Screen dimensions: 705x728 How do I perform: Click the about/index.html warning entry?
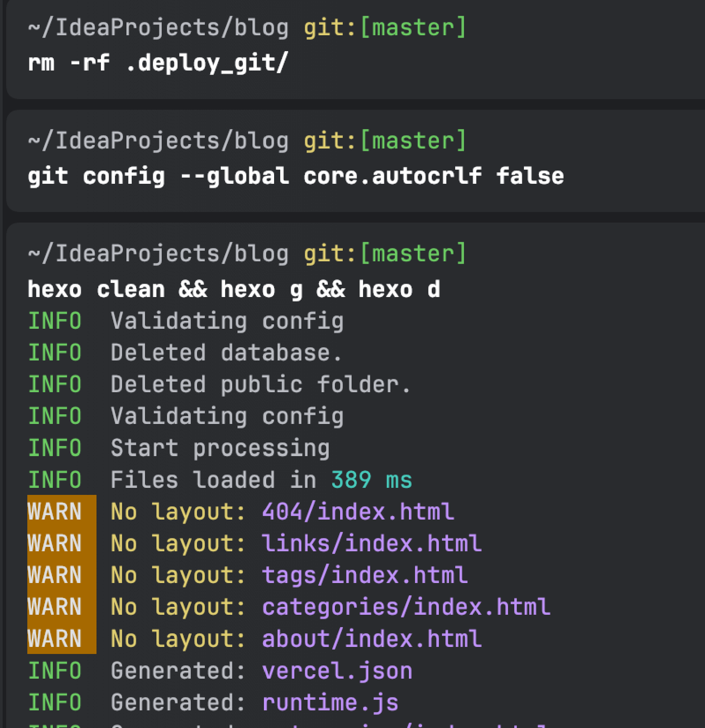(x=371, y=639)
